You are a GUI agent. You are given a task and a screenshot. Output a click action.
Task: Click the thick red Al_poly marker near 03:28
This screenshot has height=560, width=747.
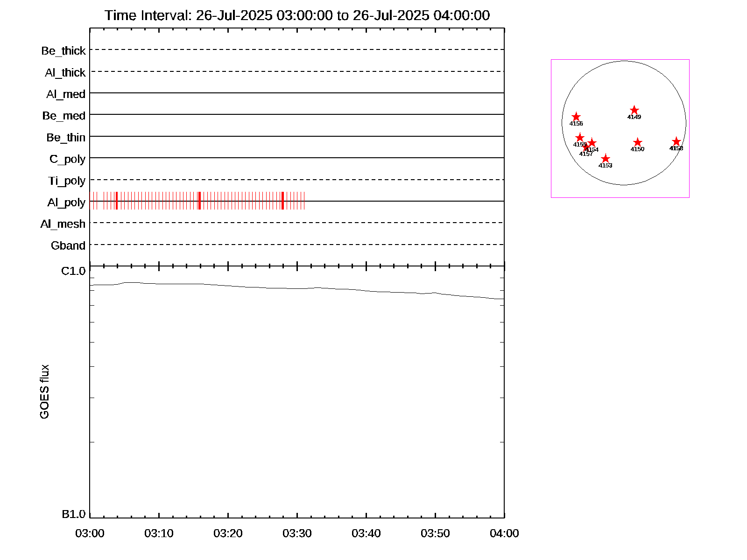282,201
